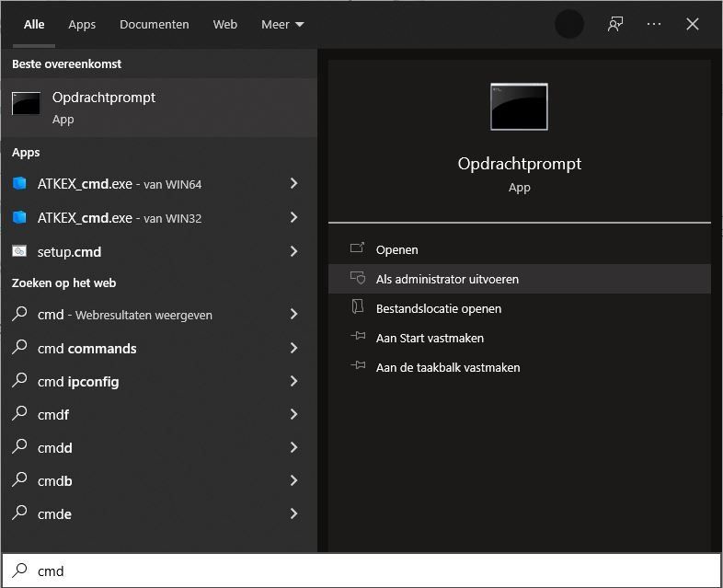Screen dimensions: 723x588
Task: Expand the cmdf chevron
Action: [293, 415]
